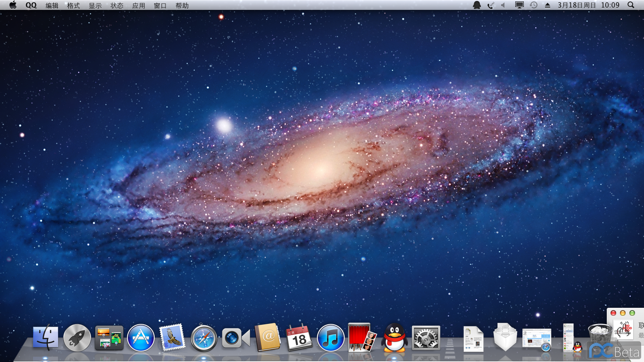Open iCal calendar showing 18
The width and height of the screenshot is (644, 362).
[x=299, y=337]
